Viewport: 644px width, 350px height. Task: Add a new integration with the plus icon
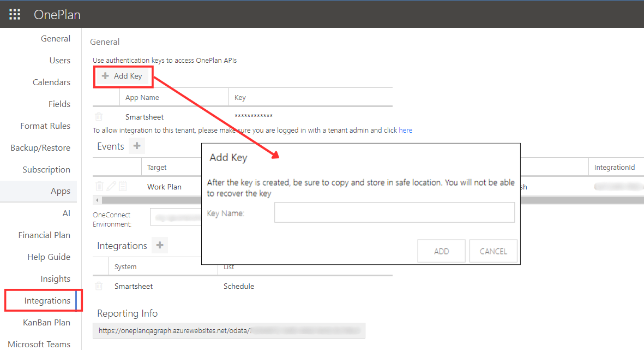coord(160,245)
